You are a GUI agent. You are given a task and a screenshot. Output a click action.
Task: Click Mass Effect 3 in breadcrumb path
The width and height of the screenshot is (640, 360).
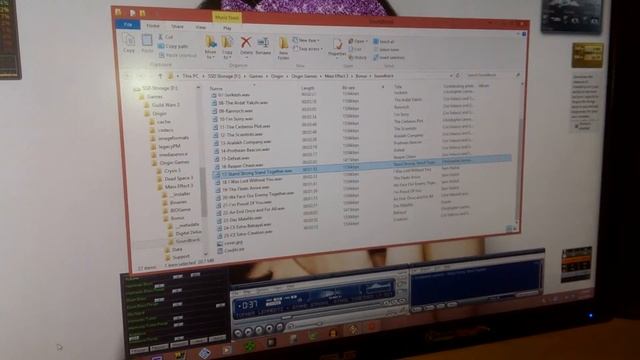336,76
